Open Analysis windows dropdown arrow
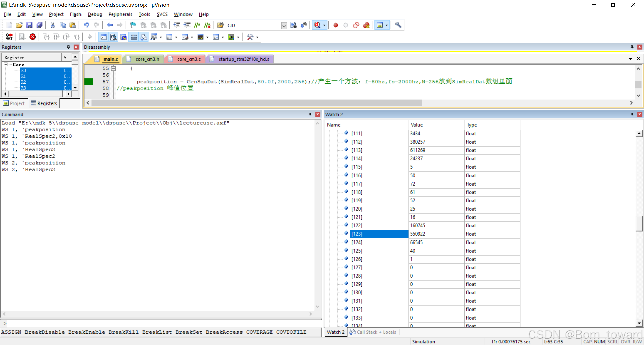The height and width of the screenshot is (345, 644). tap(207, 37)
